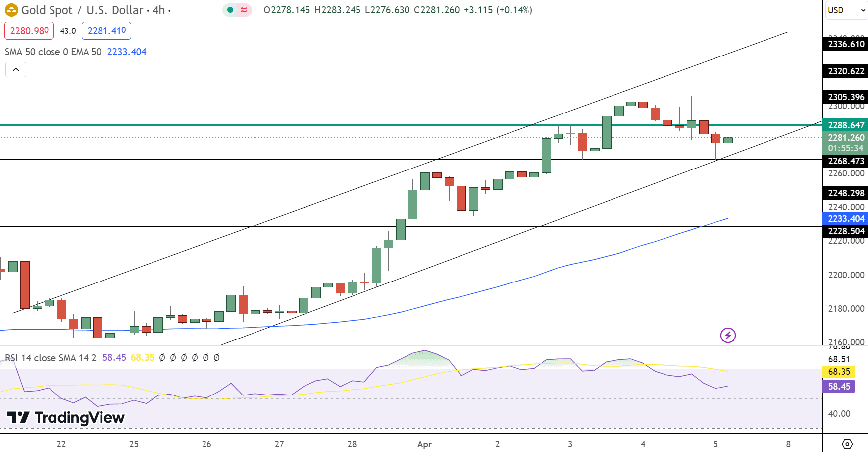Click the purple 58.45 RSI axis label
868x452 pixels.
(839, 387)
